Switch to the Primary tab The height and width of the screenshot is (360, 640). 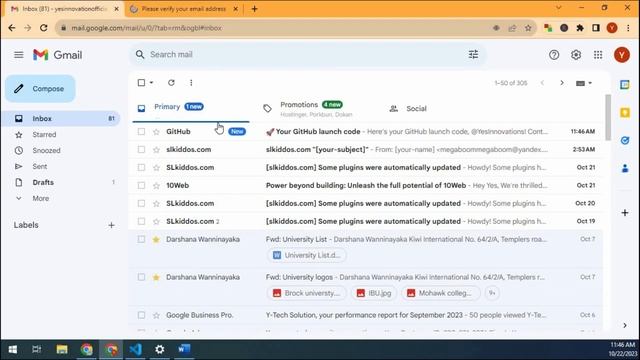[191, 107]
